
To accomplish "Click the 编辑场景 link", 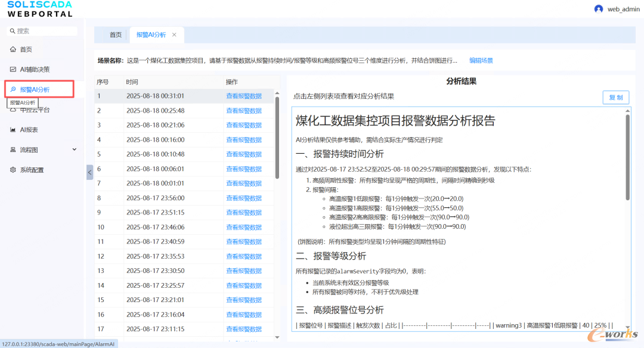I will pyautogui.click(x=481, y=60).
